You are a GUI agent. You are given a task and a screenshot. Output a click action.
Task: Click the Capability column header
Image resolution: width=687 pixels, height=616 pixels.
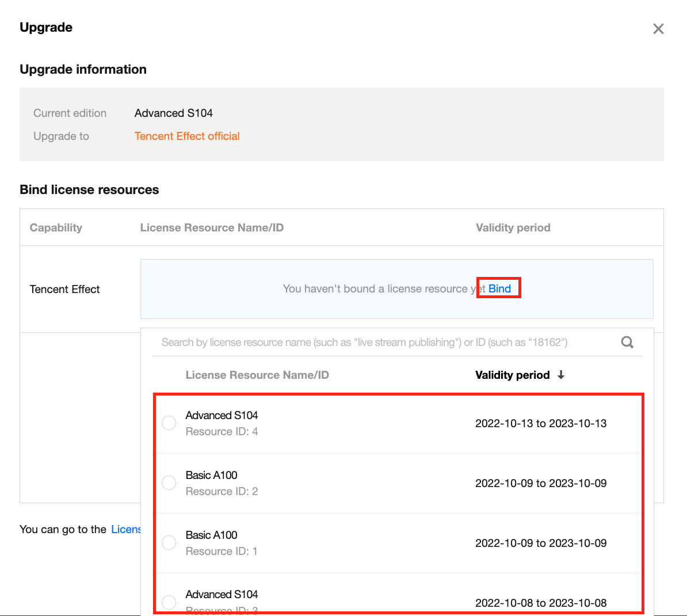tap(56, 227)
